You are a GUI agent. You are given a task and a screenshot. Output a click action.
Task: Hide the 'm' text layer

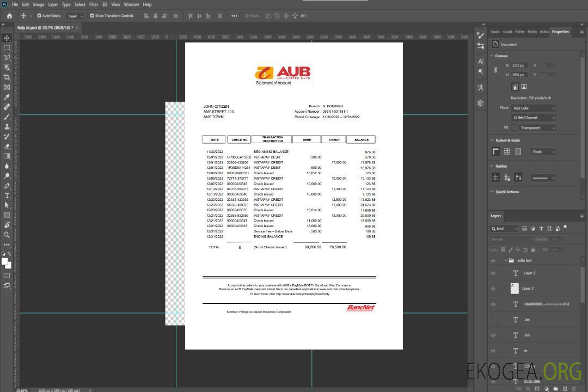point(493,351)
